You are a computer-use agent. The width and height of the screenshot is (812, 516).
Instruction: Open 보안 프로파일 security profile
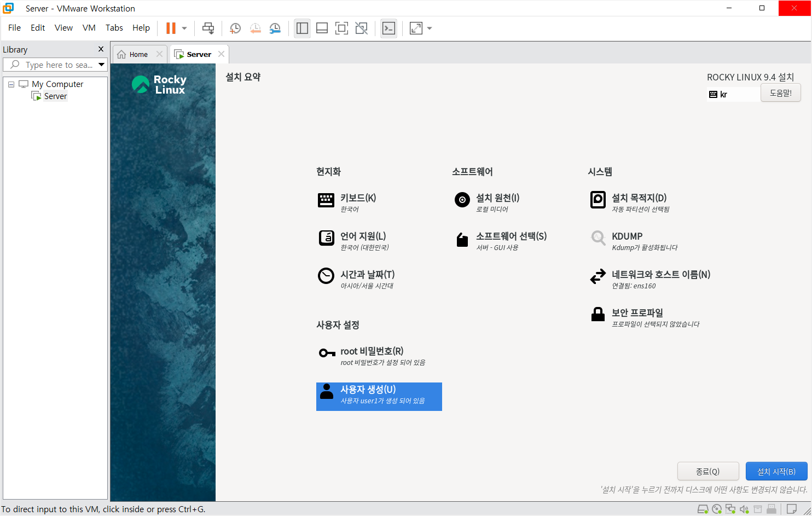(645, 317)
